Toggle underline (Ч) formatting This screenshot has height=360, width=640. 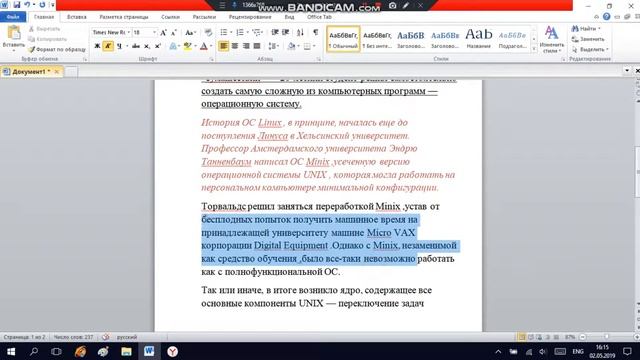coord(119,46)
